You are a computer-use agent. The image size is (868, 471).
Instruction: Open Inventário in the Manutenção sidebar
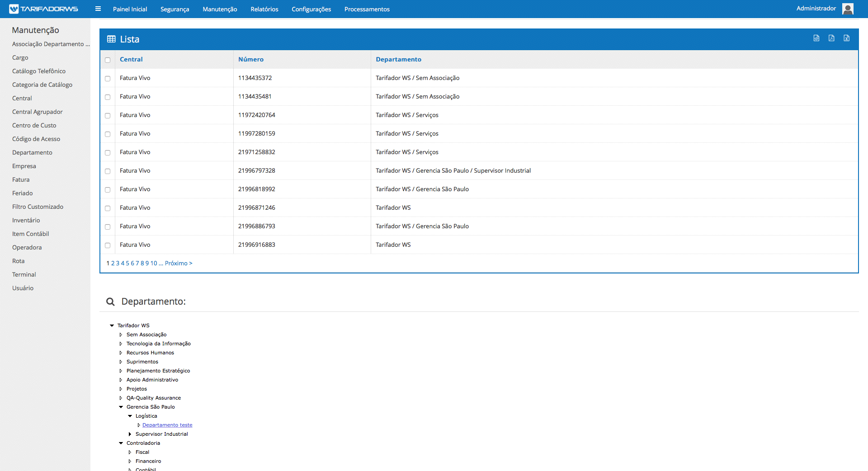[26, 220]
